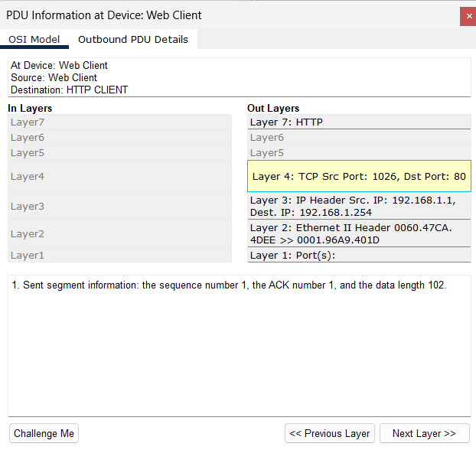
Task: Click greyed Layer6 in Out Layers
Action: pos(359,138)
